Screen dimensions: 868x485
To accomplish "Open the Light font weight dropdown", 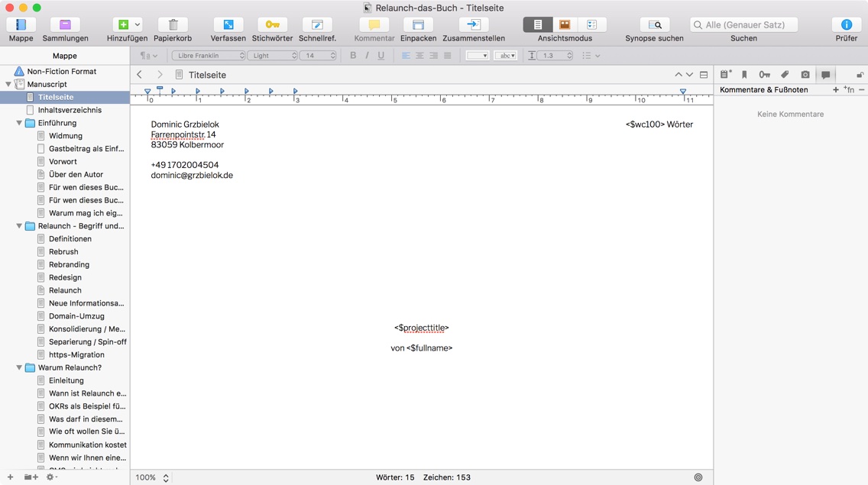I will 272,55.
